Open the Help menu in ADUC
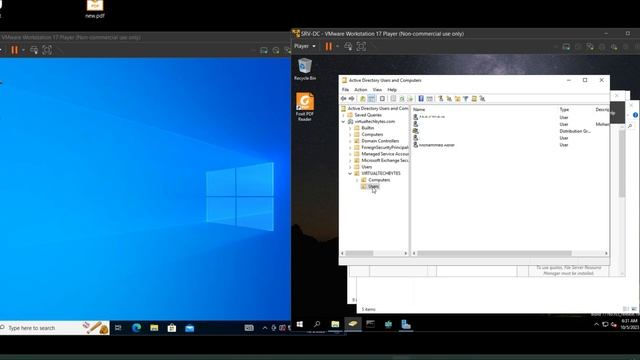 [x=392, y=90]
